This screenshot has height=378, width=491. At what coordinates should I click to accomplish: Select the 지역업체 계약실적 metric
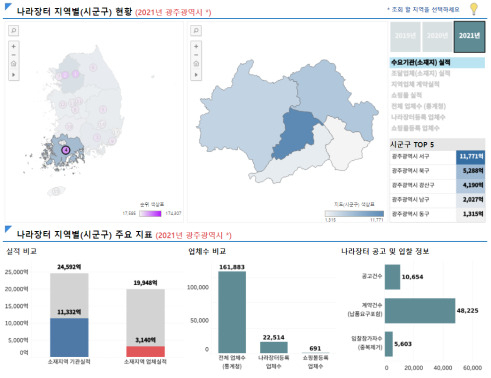[415, 84]
